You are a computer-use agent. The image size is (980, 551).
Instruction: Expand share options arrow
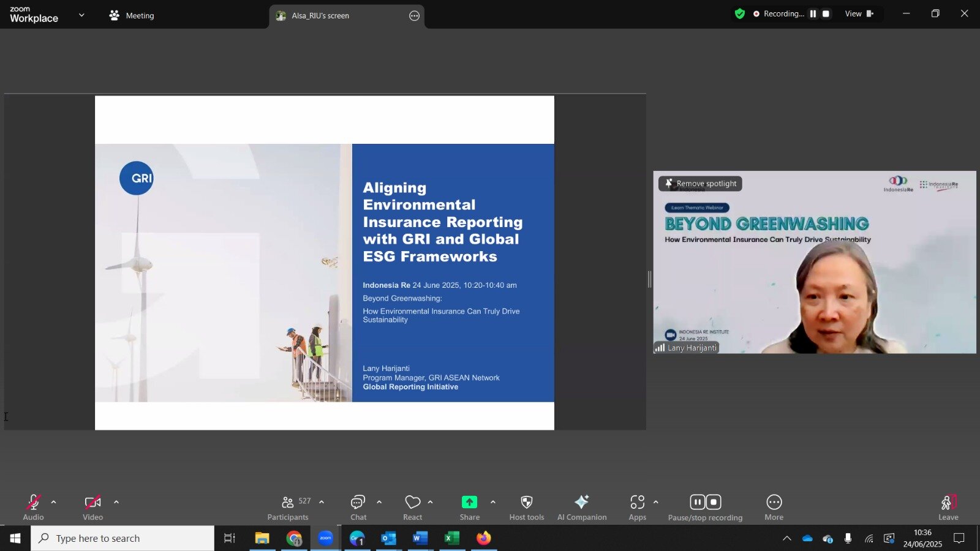click(493, 502)
